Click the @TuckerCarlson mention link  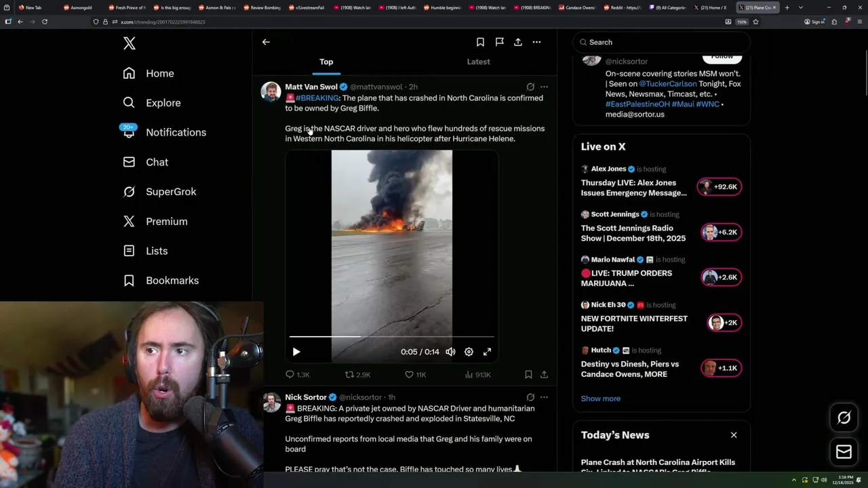[x=668, y=84]
